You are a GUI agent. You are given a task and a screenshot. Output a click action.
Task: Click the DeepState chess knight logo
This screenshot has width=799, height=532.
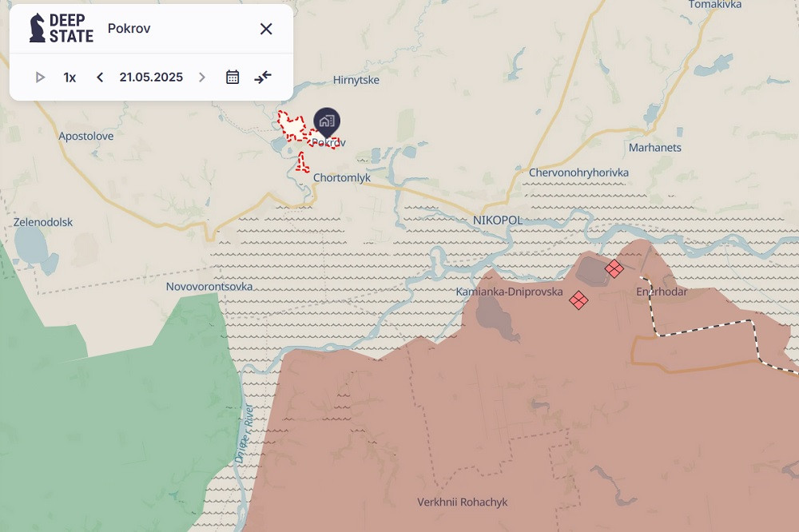click(38, 28)
